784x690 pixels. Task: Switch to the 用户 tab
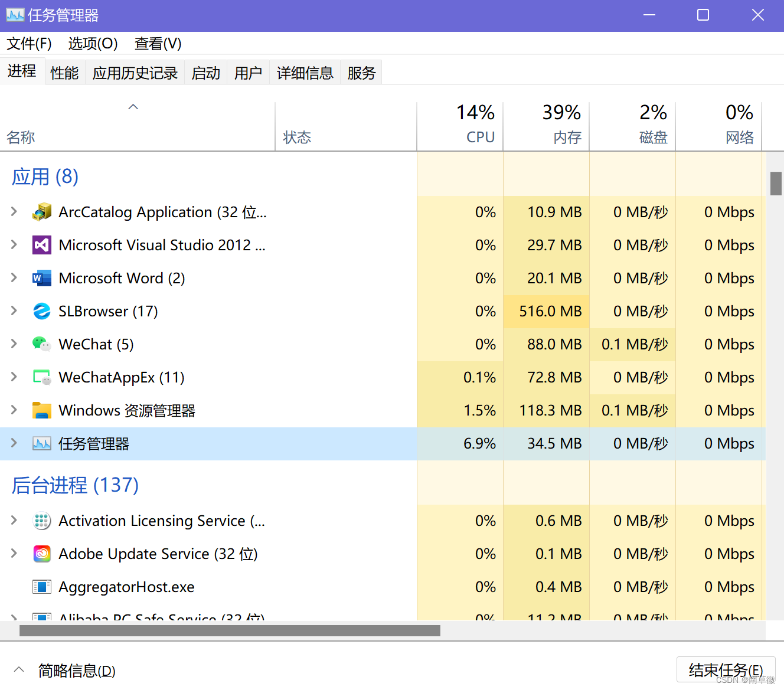coord(249,73)
